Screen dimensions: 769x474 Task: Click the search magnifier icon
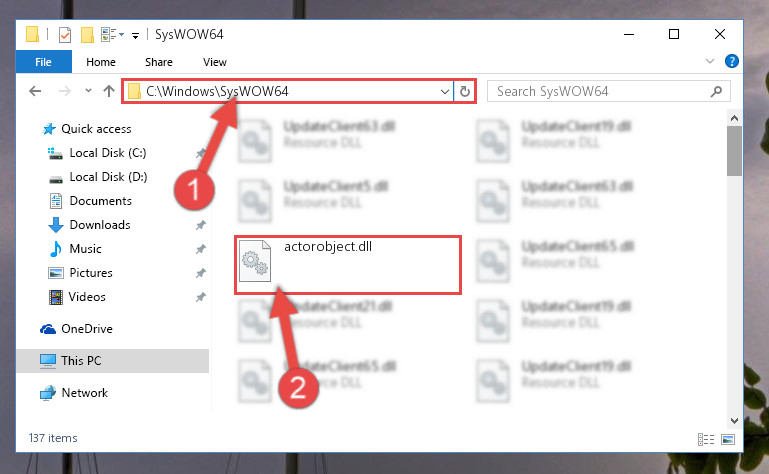click(x=716, y=91)
